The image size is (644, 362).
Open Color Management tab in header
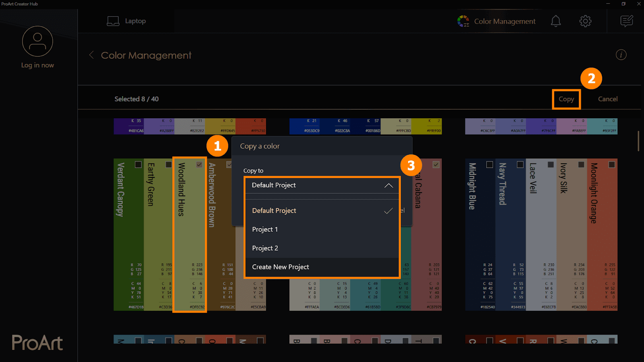[496, 21]
